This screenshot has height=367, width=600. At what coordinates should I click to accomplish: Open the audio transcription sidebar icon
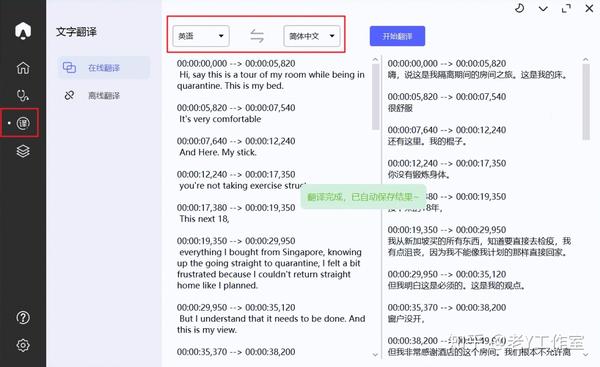click(x=23, y=95)
